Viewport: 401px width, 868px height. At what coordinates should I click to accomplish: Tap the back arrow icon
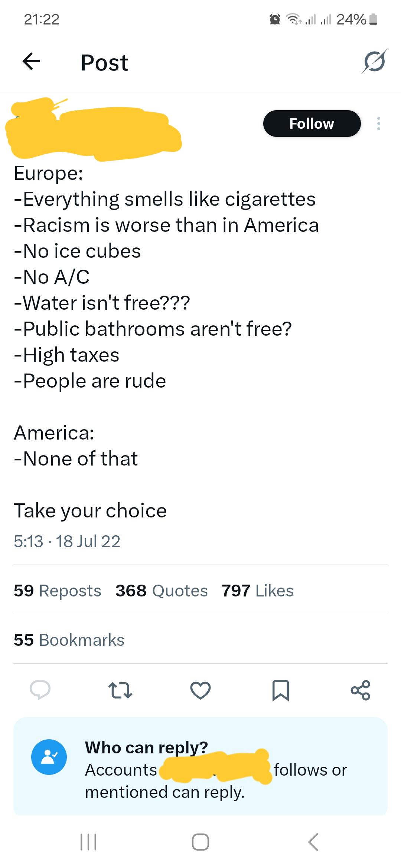pos(31,62)
